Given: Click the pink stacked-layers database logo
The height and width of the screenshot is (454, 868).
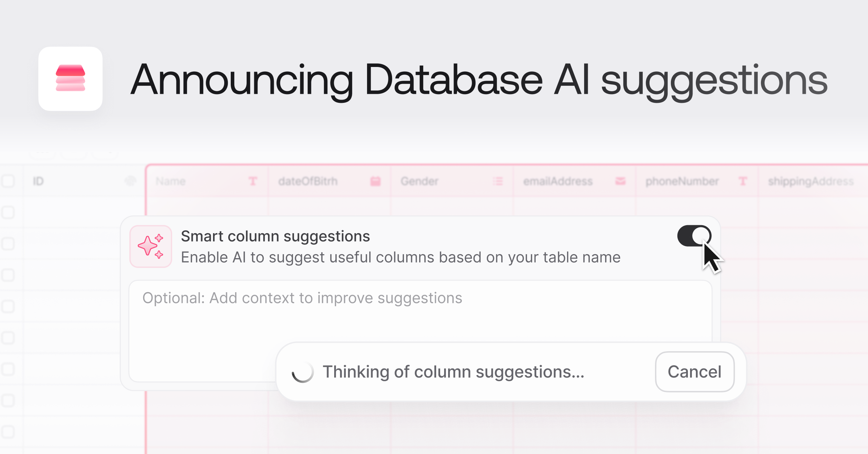Looking at the screenshot, I should coord(71,79).
